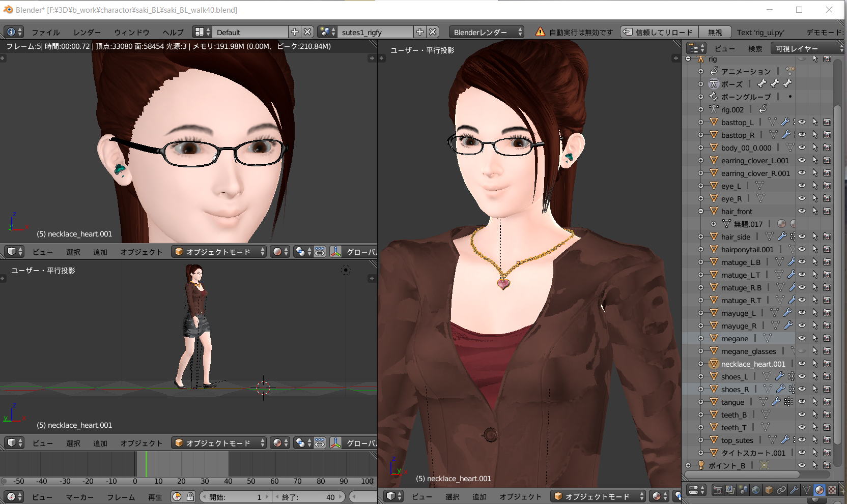Image resolution: width=847 pixels, height=504 pixels.
Task: Open the World properties tab icon
Action: pos(756,490)
